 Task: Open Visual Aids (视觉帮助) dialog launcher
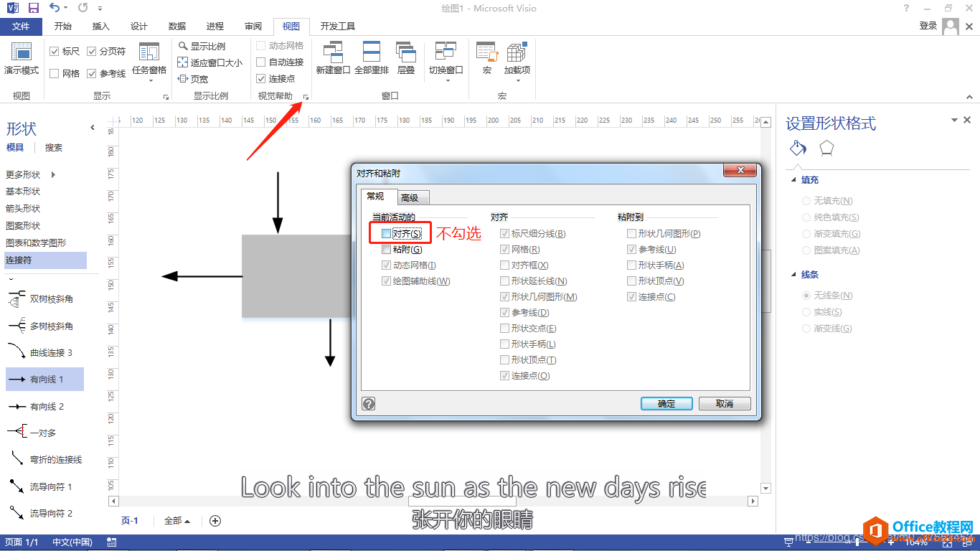(306, 96)
